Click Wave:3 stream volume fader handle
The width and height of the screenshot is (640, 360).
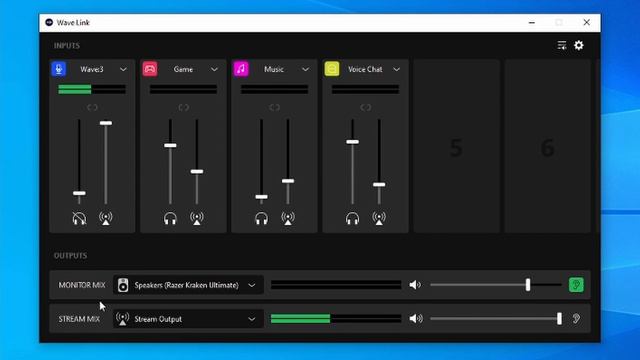point(106,123)
